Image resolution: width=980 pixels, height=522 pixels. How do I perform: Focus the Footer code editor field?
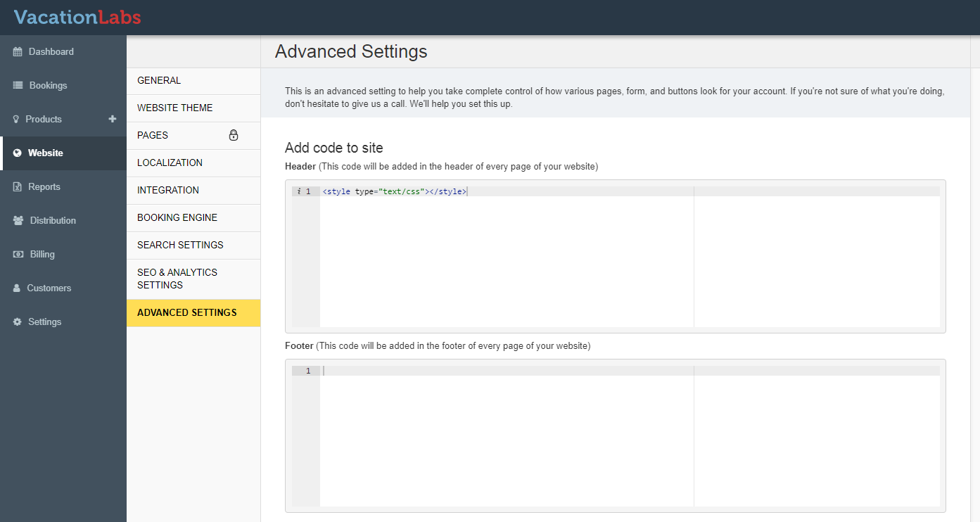[507, 436]
